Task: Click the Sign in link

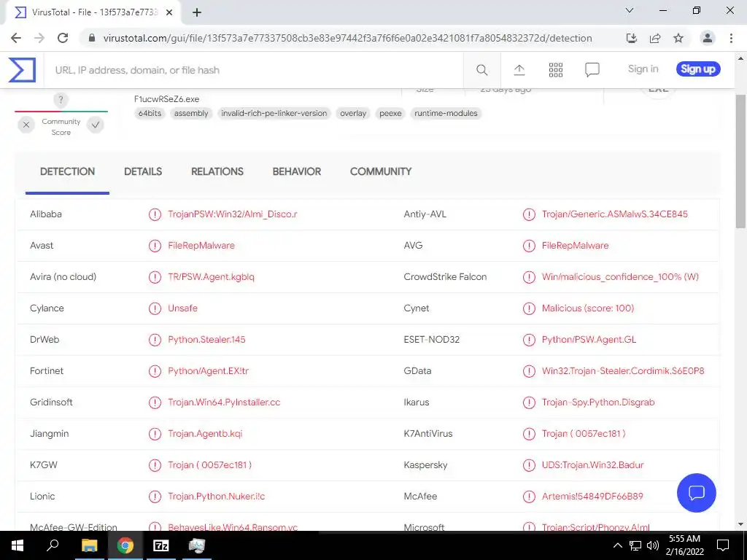Action: click(x=643, y=69)
